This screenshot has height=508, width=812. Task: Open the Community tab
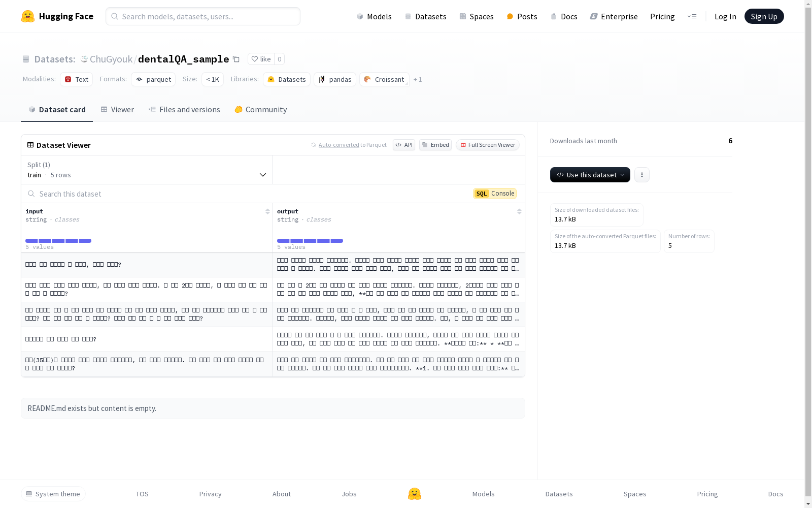pyautogui.click(x=261, y=109)
